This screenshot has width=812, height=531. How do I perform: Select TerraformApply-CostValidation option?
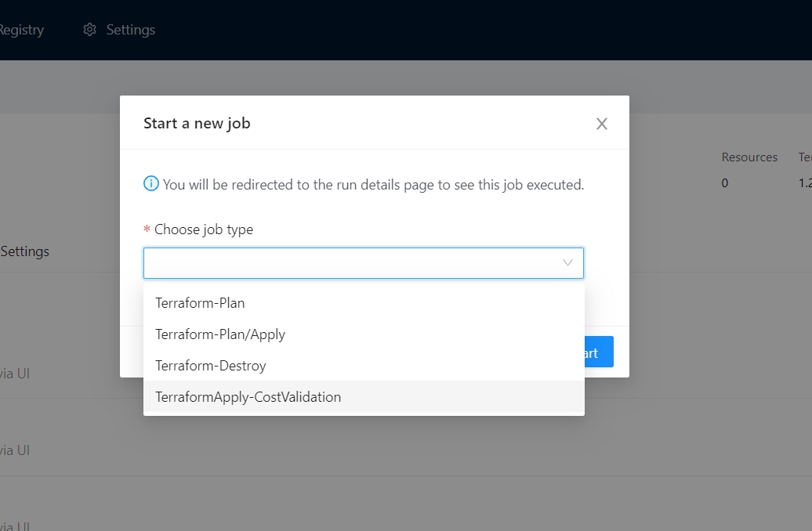tap(248, 397)
